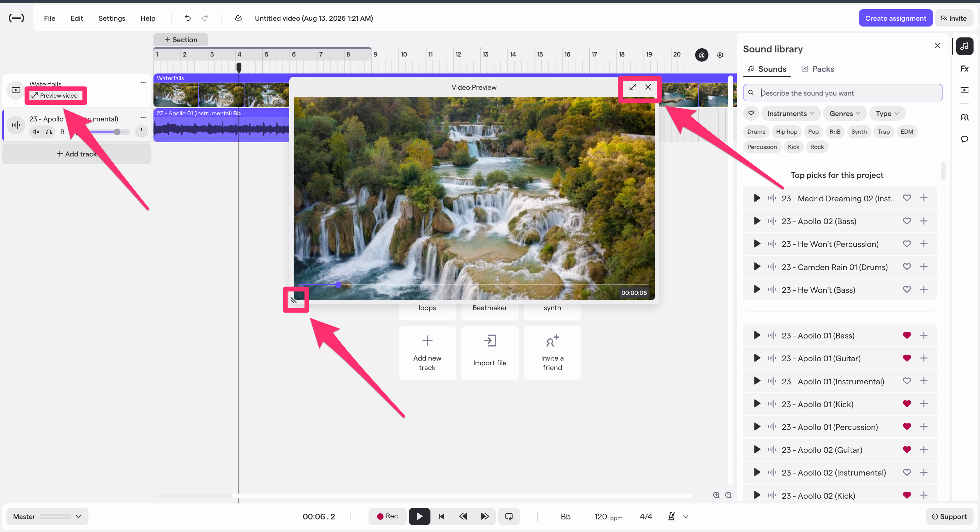Change the Bb key signature
This screenshot has width=980, height=532.
(x=565, y=516)
